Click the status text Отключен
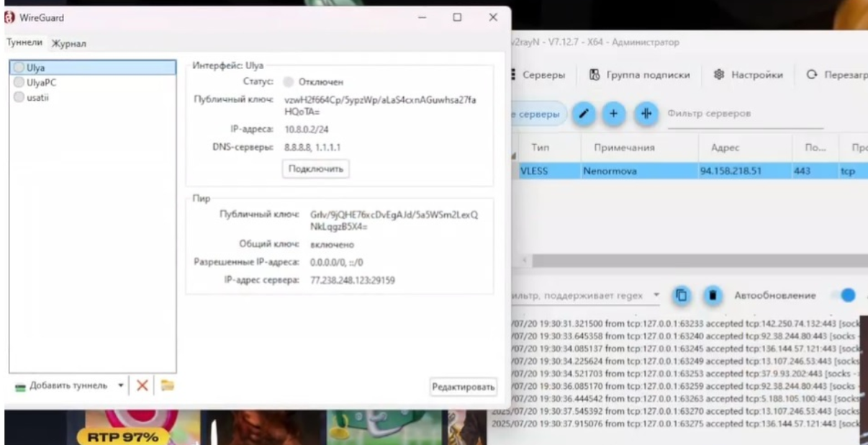The width and height of the screenshot is (868, 445). pyautogui.click(x=320, y=82)
